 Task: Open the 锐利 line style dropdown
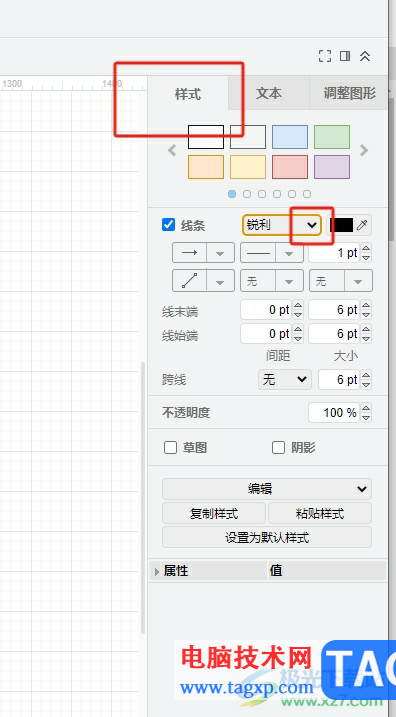click(282, 225)
